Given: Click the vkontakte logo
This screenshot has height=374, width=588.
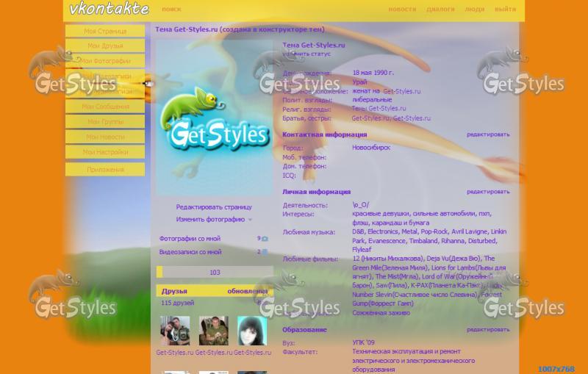Looking at the screenshot, I should [109, 10].
